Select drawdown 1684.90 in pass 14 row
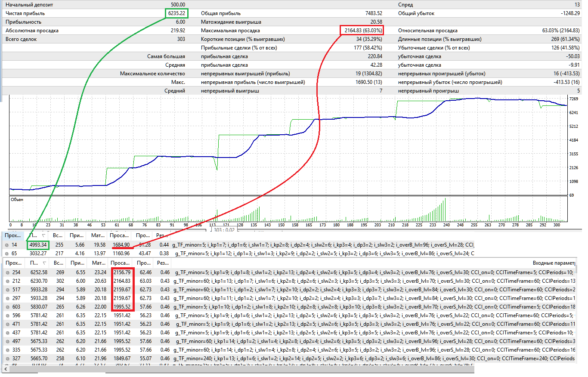Viewport: 588px width, 377px height. [x=121, y=245]
